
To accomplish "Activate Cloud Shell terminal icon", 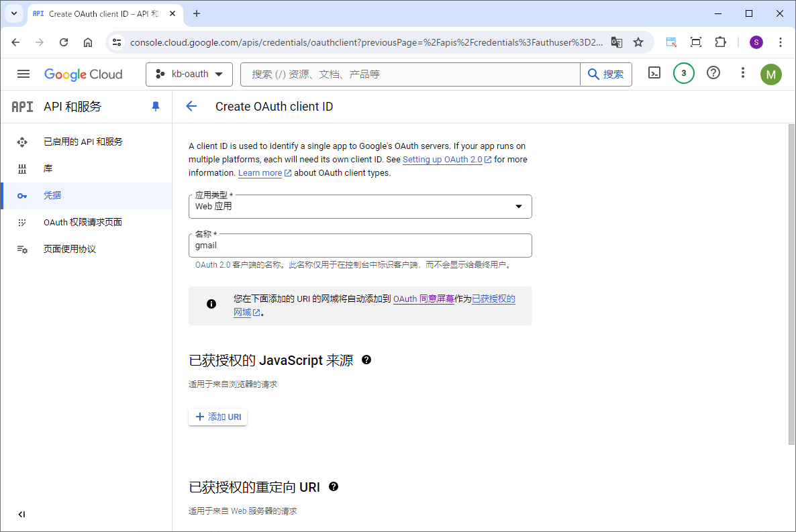I will (x=654, y=73).
